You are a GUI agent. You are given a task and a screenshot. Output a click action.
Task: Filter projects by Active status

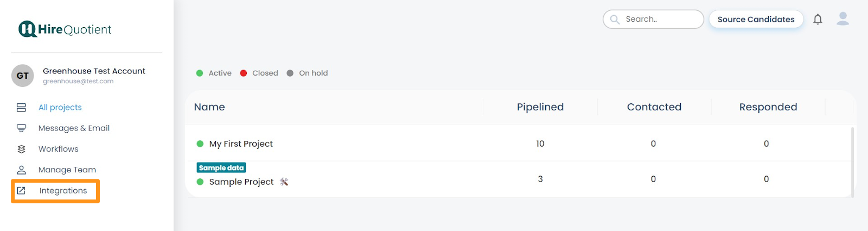pyautogui.click(x=214, y=73)
